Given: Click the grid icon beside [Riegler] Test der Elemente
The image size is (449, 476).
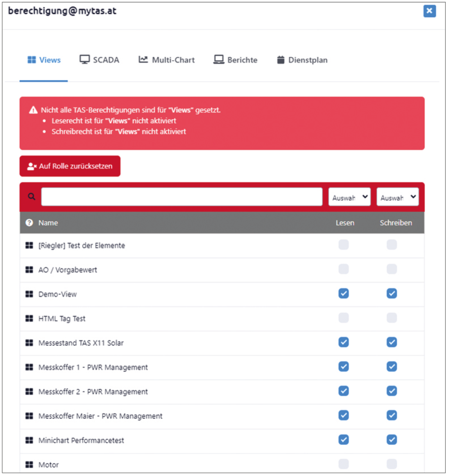Looking at the screenshot, I should [x=29, y=246].
